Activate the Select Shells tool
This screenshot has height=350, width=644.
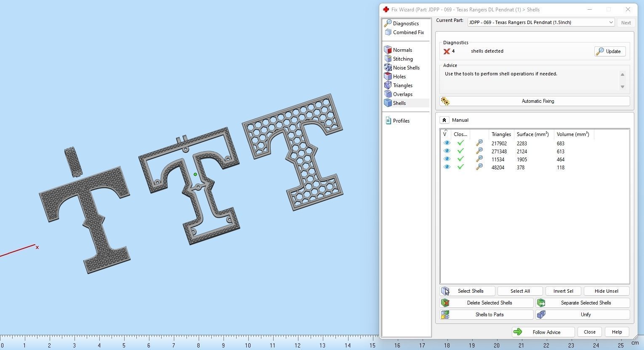467,291
